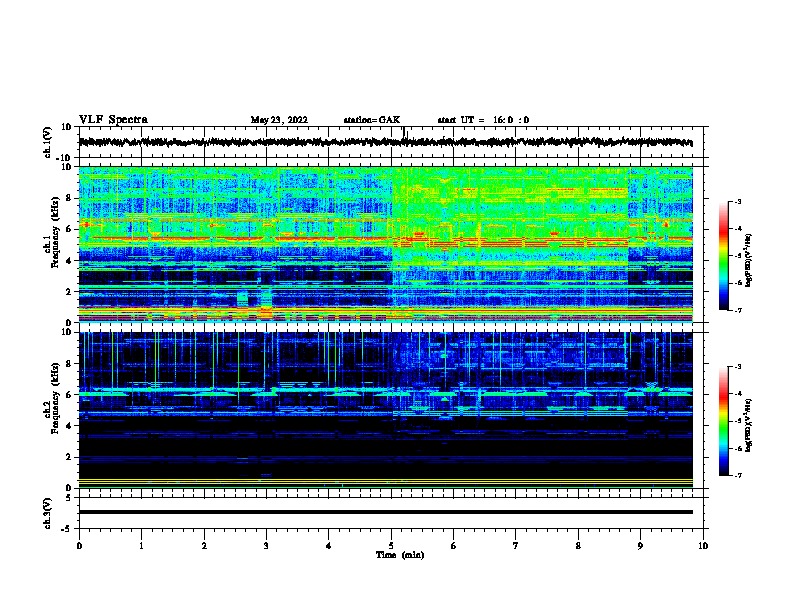
Task: Click the "ch.1 Frequency (kHz)" axis label
Action: pyautogui.click(x=51, y=233)
